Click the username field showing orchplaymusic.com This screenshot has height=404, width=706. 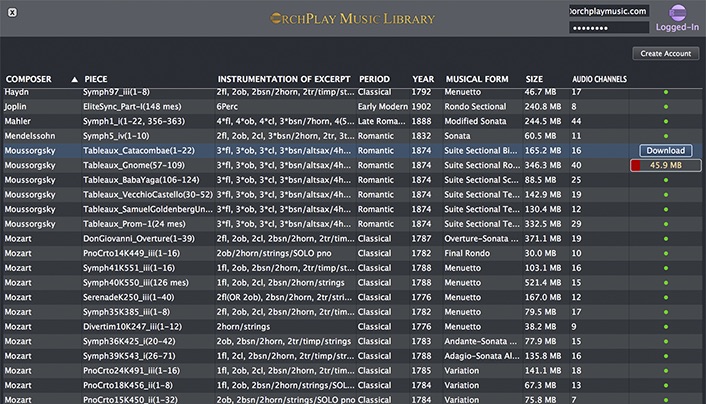pos(609,11)
